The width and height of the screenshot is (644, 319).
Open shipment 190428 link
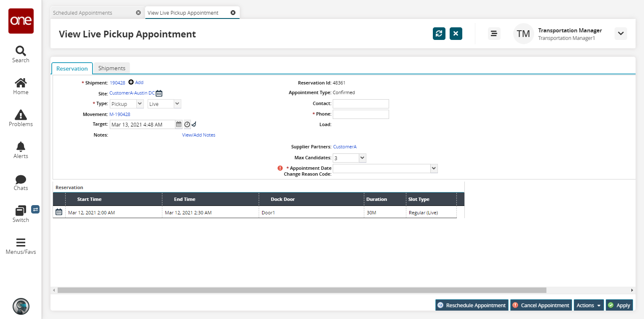[x=117, y=83]
